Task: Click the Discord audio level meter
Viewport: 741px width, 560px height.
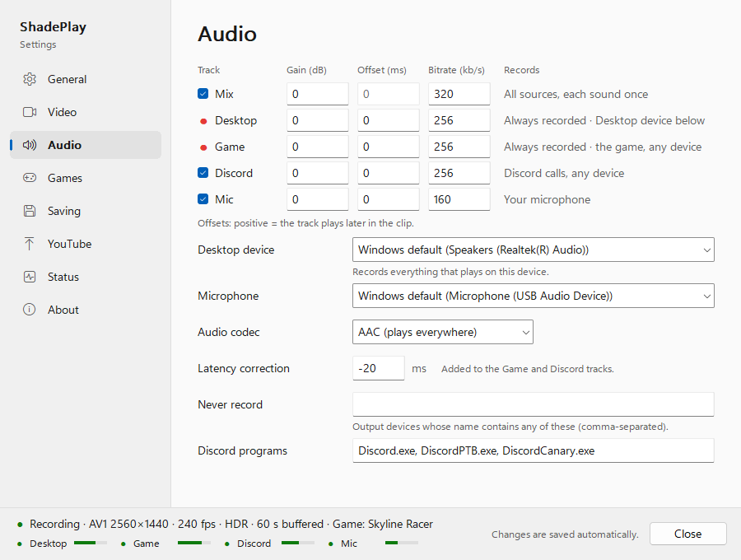Action: click(x=298, y=543)
